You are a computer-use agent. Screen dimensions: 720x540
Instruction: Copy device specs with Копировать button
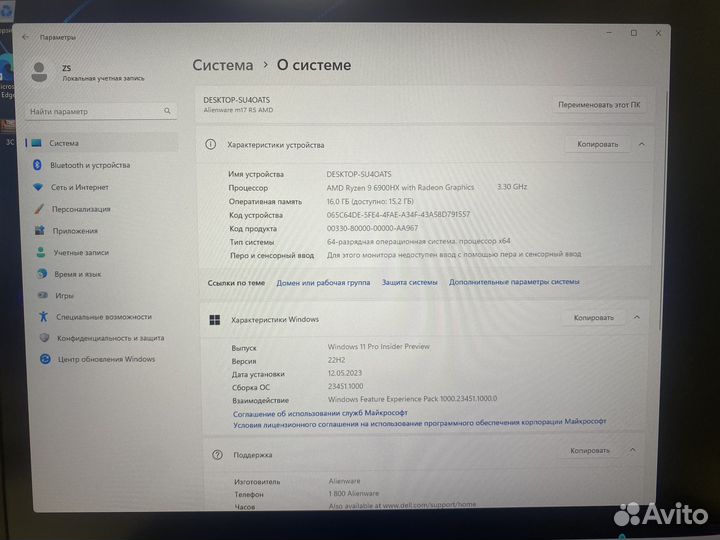click(597, 144)
